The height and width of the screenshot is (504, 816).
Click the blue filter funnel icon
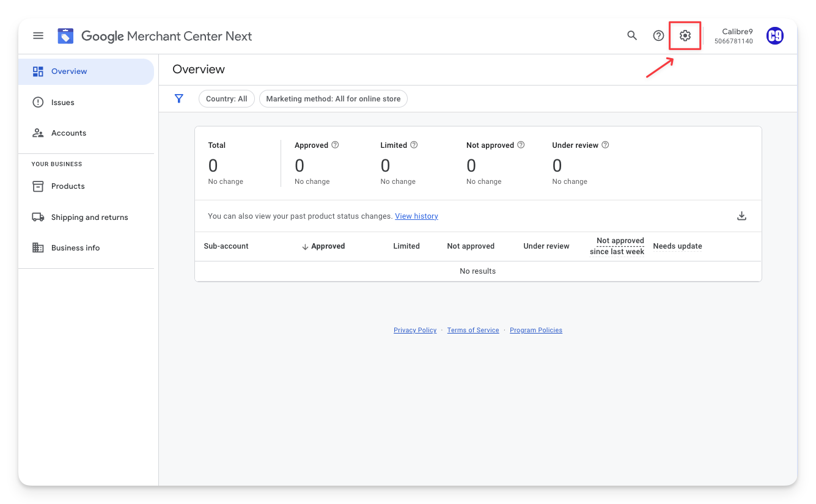[179, 98]
